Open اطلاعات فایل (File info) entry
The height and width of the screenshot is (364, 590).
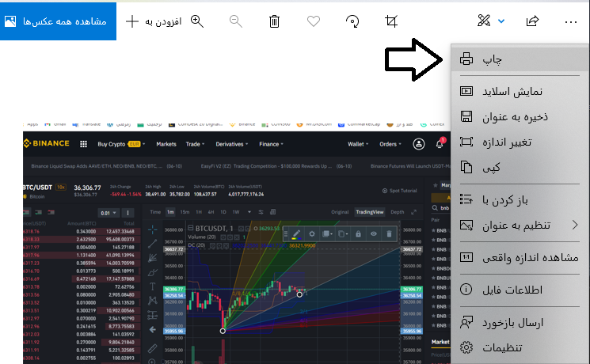520,290
